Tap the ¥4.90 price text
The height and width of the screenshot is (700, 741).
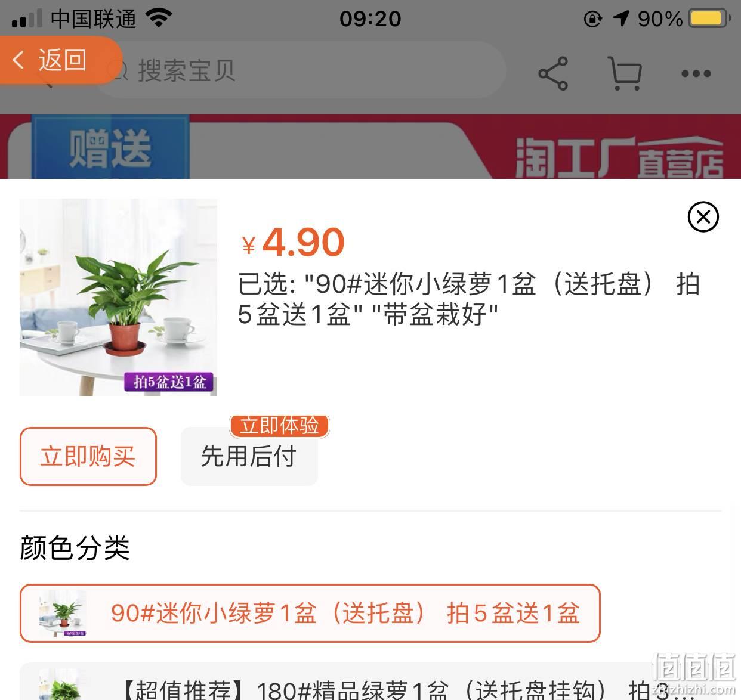pos(293,242)
